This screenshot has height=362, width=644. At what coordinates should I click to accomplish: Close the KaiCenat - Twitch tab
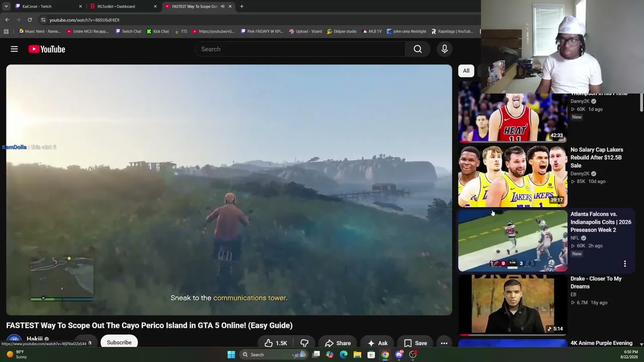80,7
